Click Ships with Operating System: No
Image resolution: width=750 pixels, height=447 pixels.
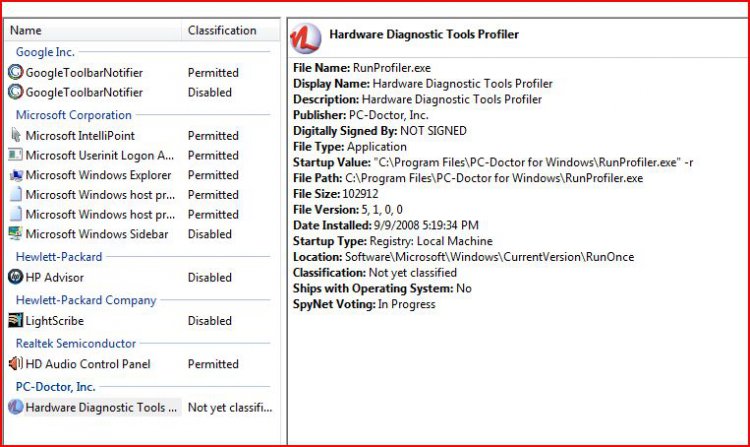(x=382, y=288)
